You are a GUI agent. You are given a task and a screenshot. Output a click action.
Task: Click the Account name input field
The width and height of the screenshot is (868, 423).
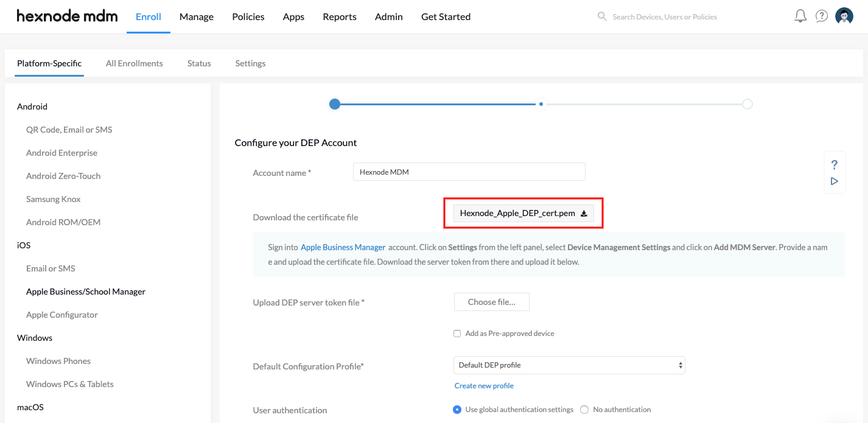469,172
